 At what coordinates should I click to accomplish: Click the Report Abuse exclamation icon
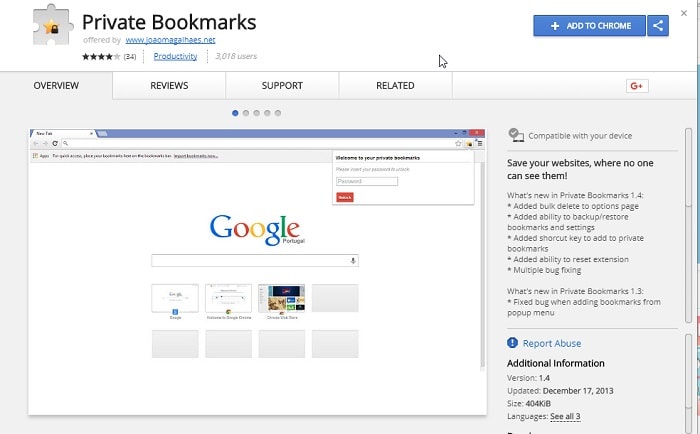(512, 343)
